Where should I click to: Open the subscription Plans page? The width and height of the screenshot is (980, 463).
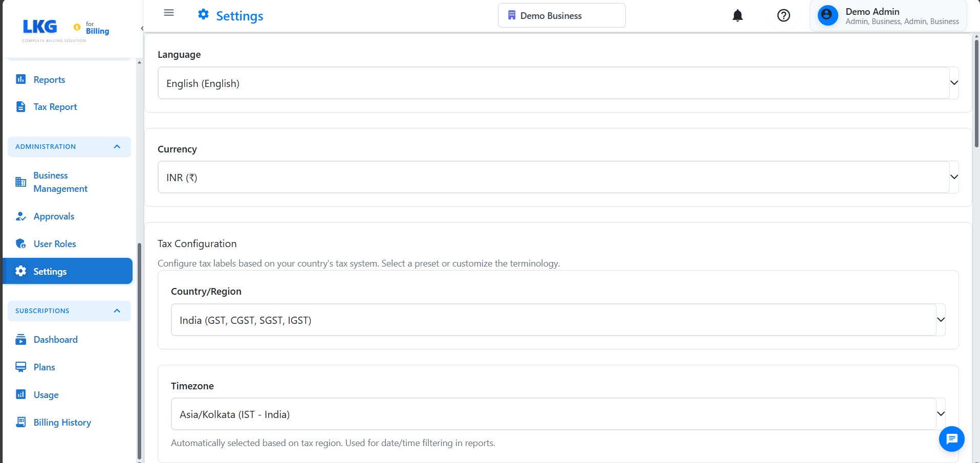tap(44, 367)
